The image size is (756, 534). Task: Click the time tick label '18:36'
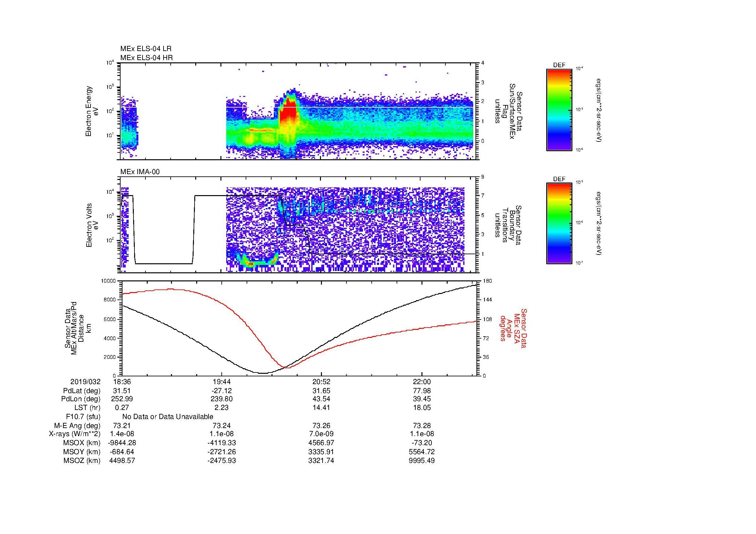click(x=122, y=382)
